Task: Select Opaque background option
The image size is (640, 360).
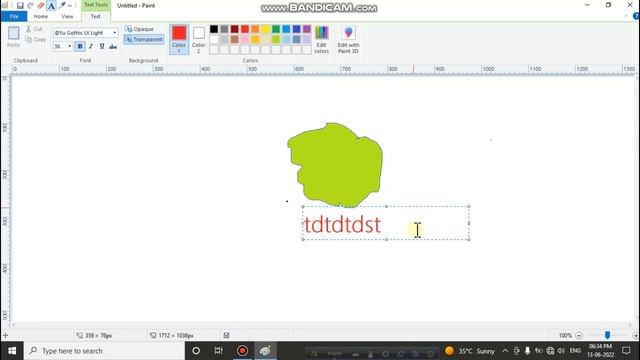Action: click(139, 29)
